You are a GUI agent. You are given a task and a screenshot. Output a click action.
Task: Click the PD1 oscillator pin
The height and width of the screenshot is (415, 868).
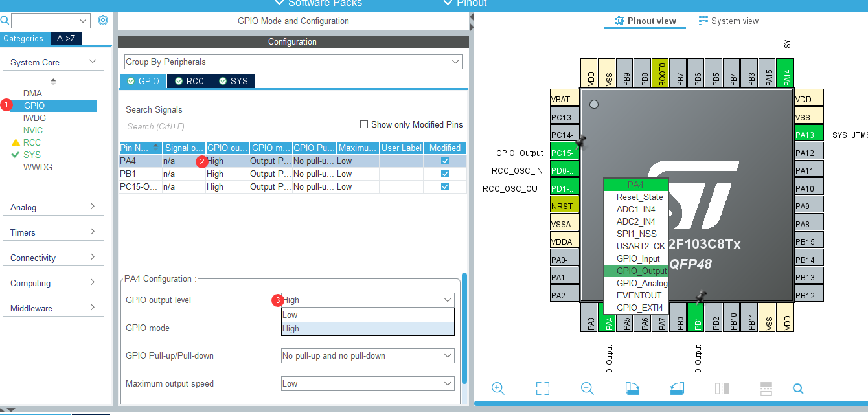[x=564, y=188]
